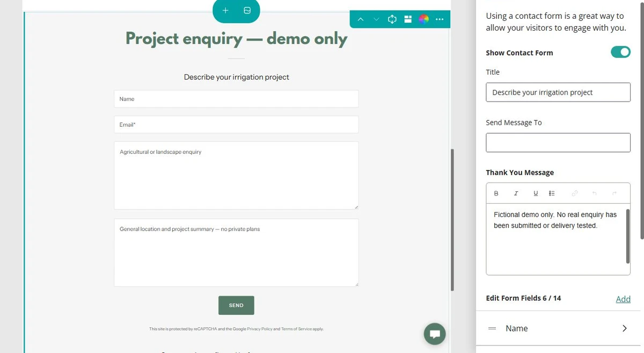This screenshot has width=644, height=353.
Task: Click into the Title input field
Action: [x=558, y=92]
